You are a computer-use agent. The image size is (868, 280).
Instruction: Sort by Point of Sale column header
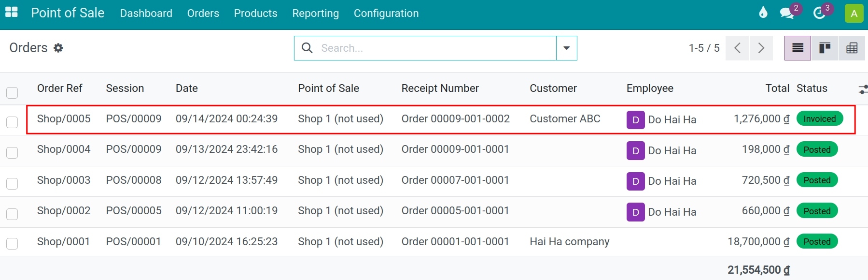point(329,88)
